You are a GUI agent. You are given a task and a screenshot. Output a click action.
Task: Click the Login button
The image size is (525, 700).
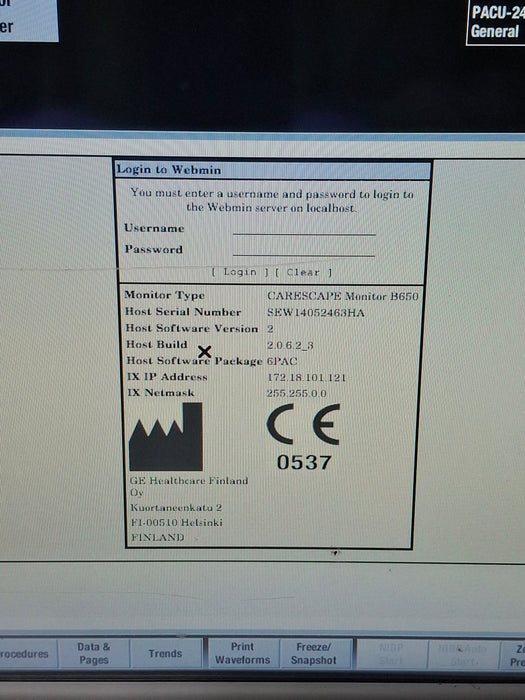pyautogui.click(x=240, y=272)
